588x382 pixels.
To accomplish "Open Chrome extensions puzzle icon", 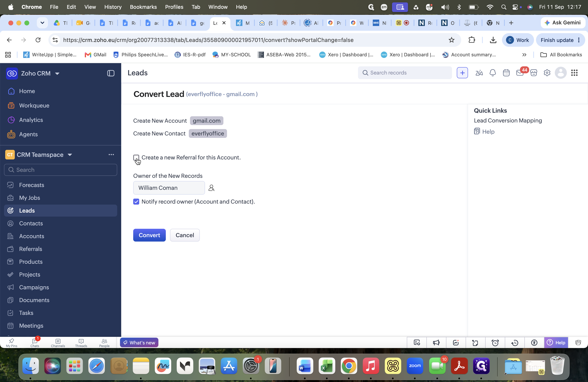I will pos(472,40).
